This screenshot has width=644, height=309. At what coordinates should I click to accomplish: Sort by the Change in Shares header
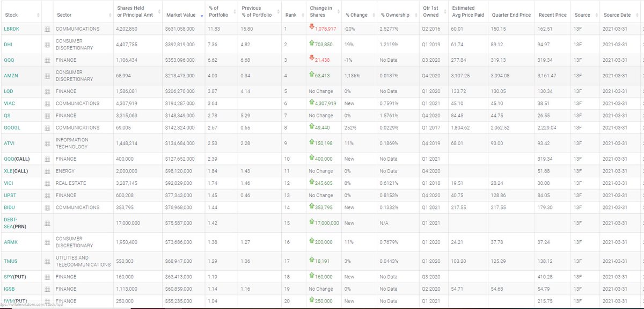pos(324,11)
